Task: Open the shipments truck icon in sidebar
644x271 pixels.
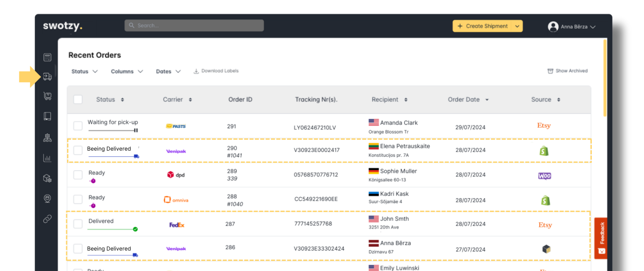Action: coord(47,77)
